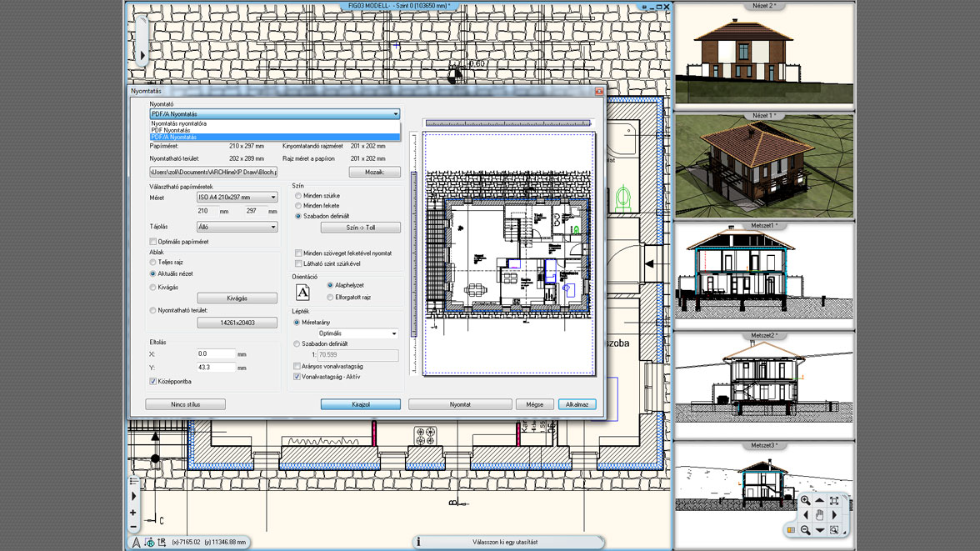Select Aktuális nézet radio button

pyautogui.click(x=153, y=273)
